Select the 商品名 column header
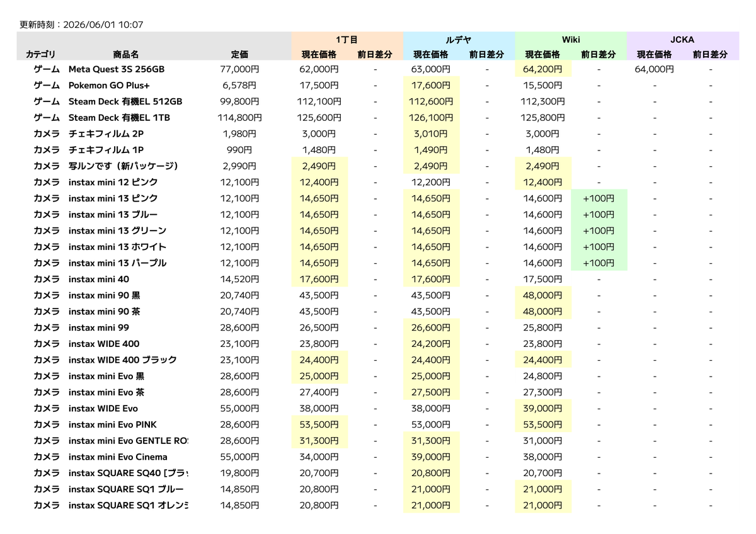This screenshot has height=534, width=756. coord(126,55)
